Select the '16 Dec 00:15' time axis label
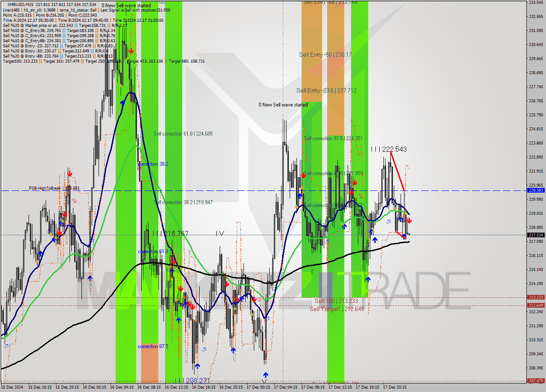 pyautogui.click(x=94, y=387)
